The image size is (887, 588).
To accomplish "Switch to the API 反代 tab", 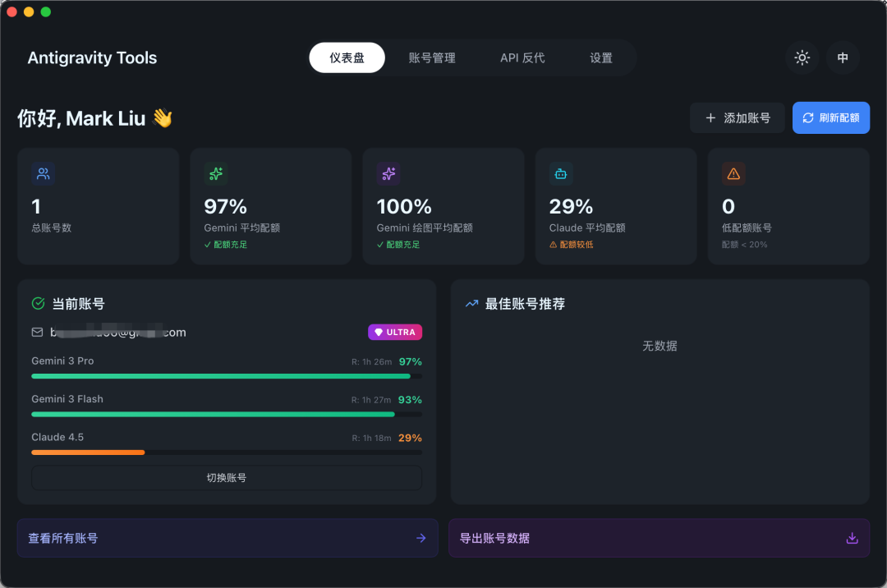I will point(521,57).
